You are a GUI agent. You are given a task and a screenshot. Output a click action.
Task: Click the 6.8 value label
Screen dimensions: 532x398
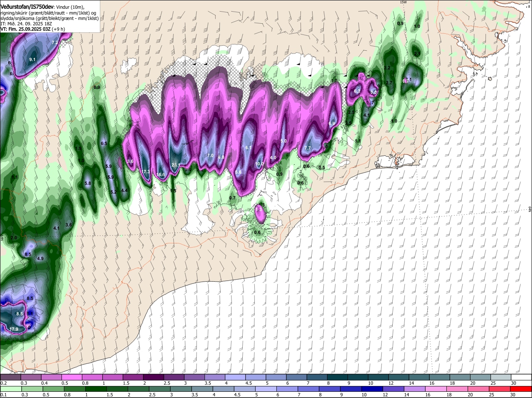click(221, 157)
